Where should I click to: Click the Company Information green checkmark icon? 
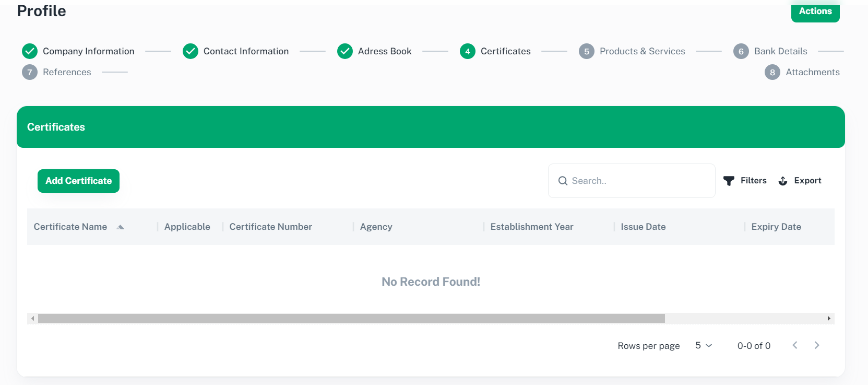point(30,51)
